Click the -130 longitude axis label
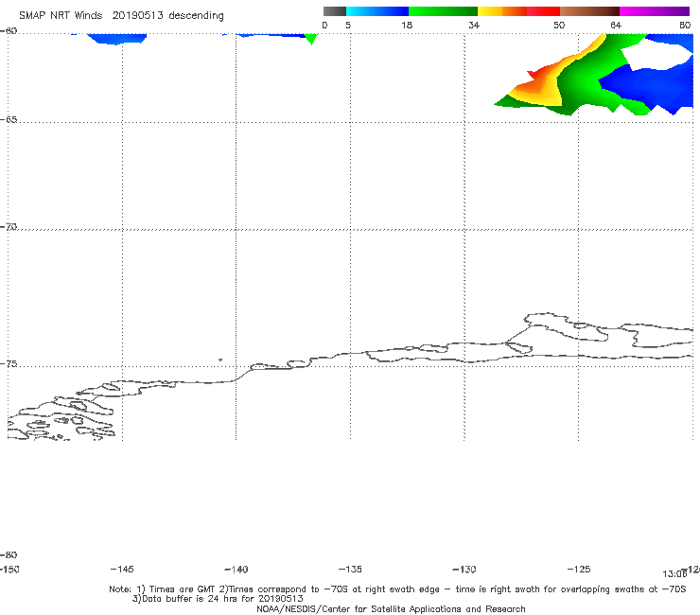Image resolution: width=700 pixels, height=615 pixels. pyautogui.click(x=464, y=570)
